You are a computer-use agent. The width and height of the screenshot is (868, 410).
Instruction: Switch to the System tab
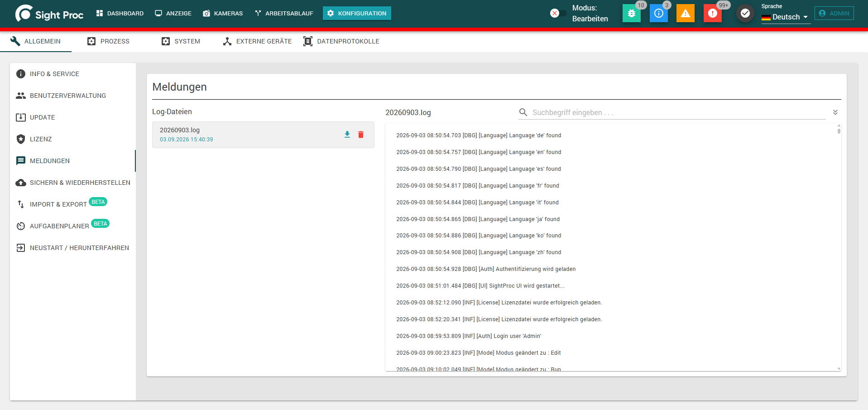pyautogui.click(x=181, y=41)
